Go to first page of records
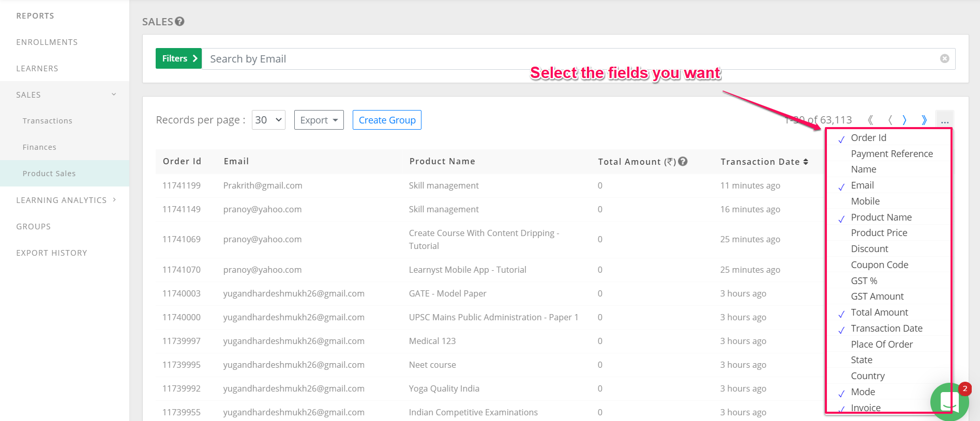This screenshot has height=421, width=980. [870, 120]
